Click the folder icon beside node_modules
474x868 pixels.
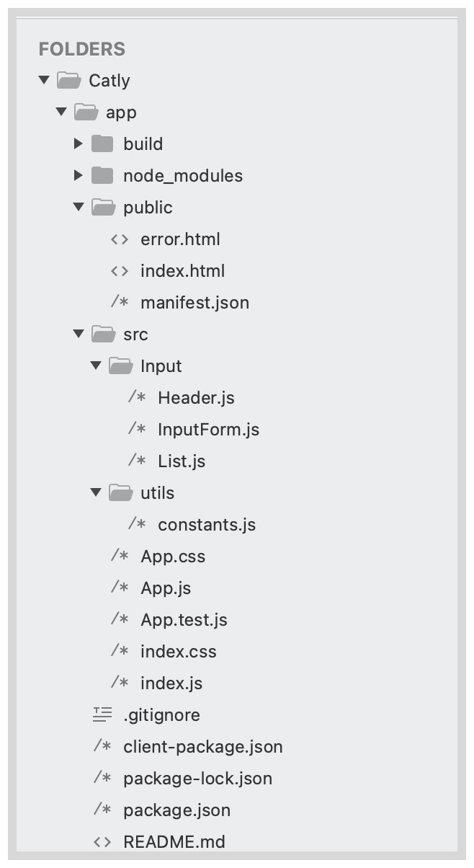pyautogui.click(x=102, y=175)
